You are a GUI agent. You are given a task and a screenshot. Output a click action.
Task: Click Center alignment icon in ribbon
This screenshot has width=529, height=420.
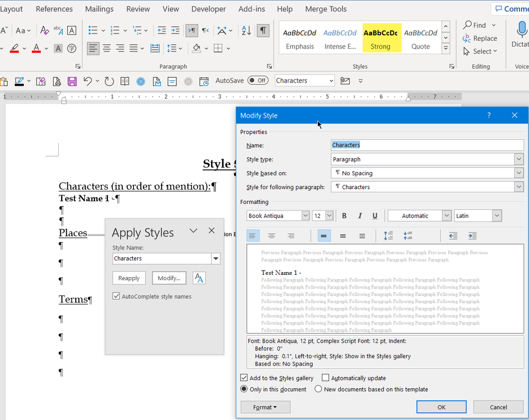click(x=106, y=48)
